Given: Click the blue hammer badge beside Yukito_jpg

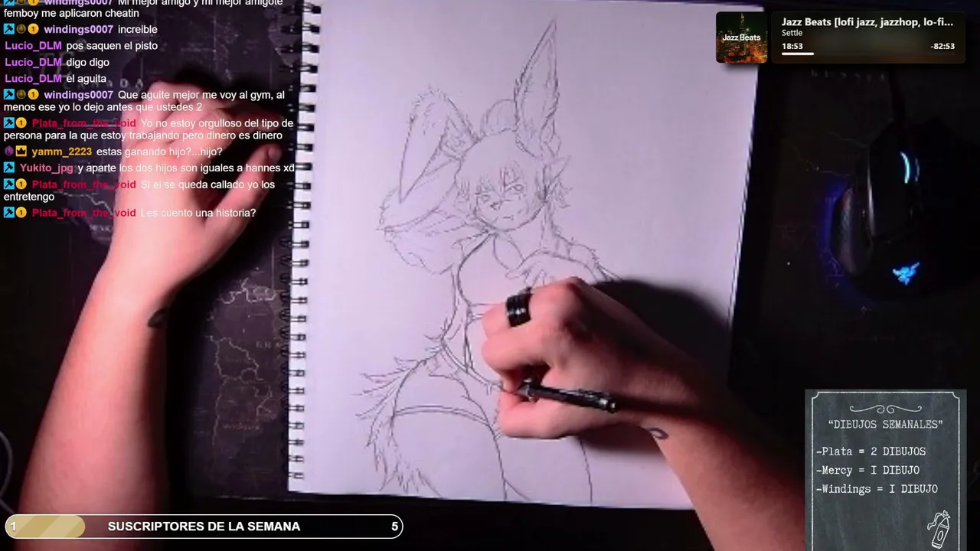Looking at the screenshot, I should [x=9, y=168].
